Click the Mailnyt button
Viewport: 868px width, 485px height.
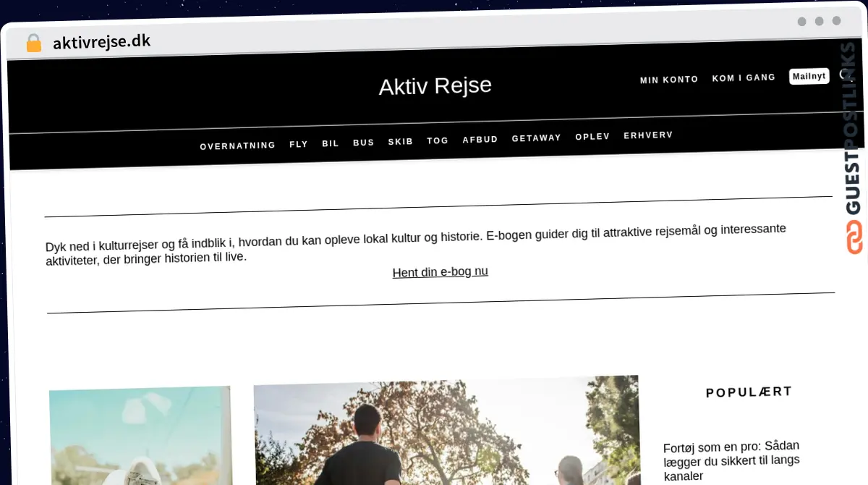809,76
